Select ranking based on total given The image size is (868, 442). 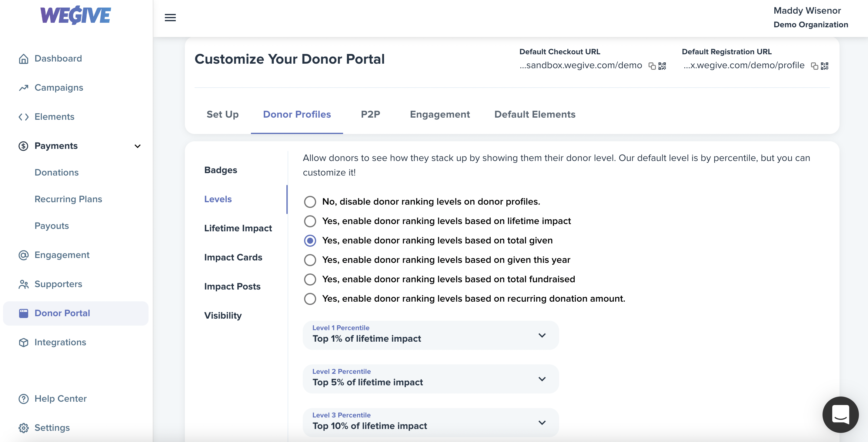[x=310, y=240]
